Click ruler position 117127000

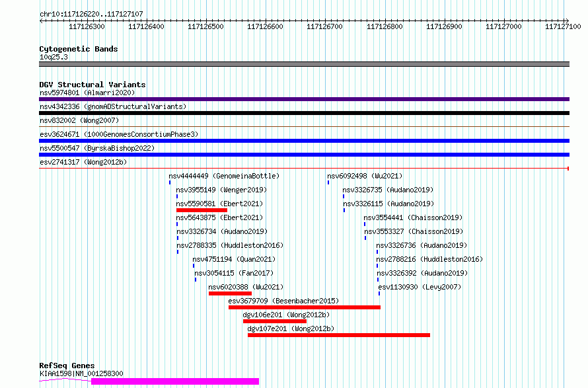click(503, 26)
